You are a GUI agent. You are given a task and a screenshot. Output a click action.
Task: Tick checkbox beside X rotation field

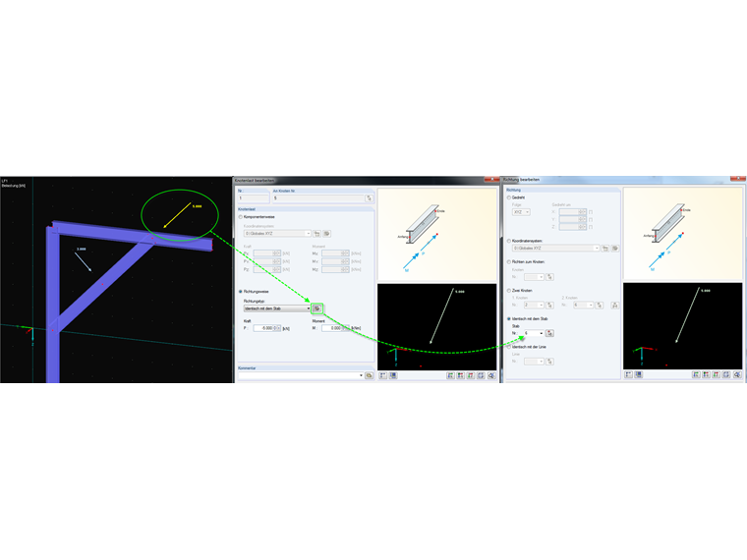(x=591, y=212)
